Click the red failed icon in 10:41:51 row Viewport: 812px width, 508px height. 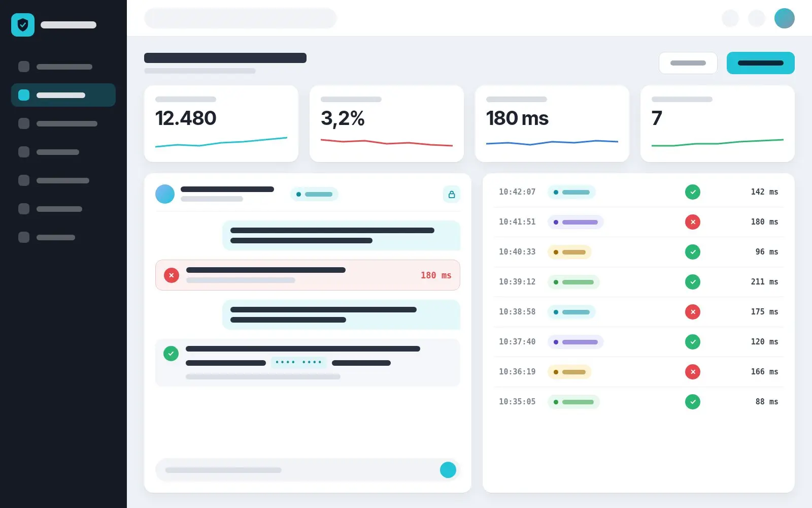click(692, 222)
